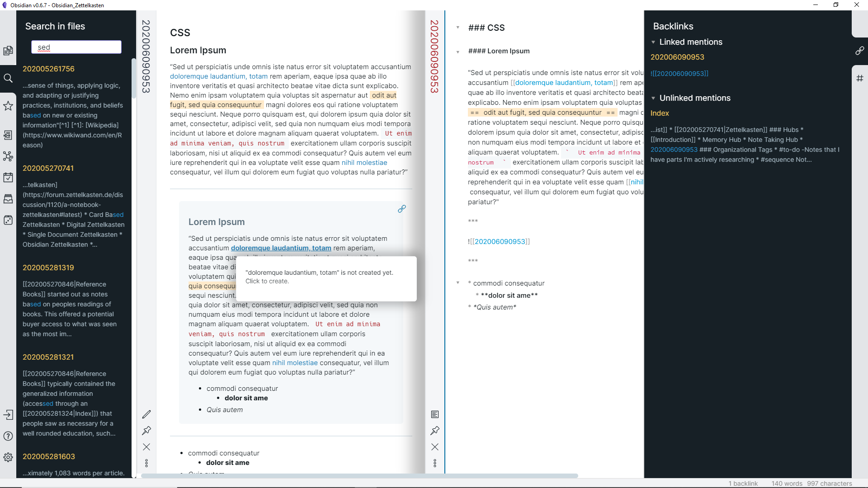
Task: Open the Starred notes panel
Action: pyautogui.click(x=8, y=106)
